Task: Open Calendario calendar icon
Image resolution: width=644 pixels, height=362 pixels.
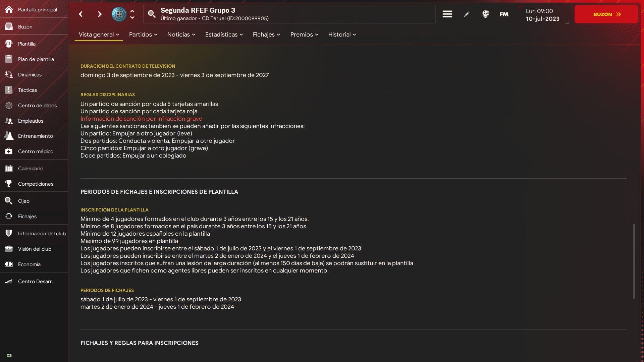Action: point(9,168)
